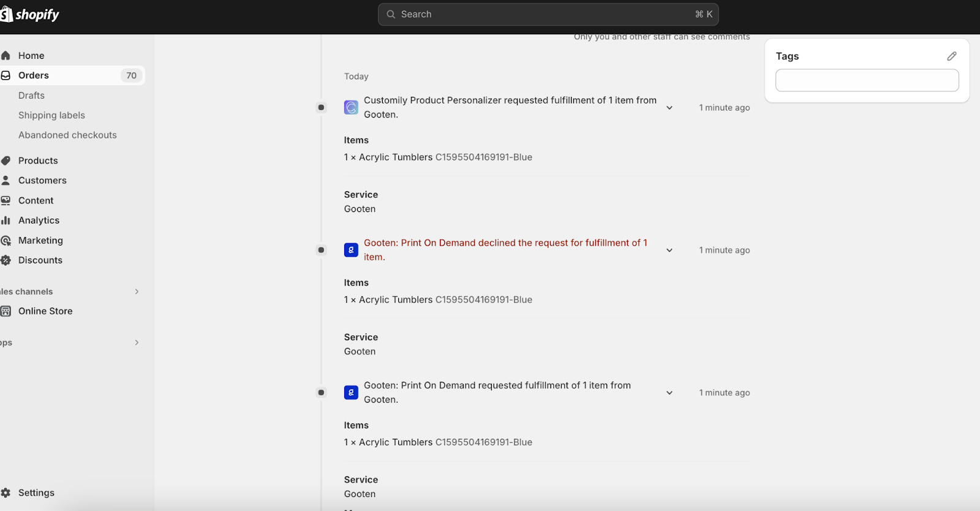Image resolution: width=980 pixels, height=511 pixels.
Task: Click the Shopify logo
Action: coord(29,14)
